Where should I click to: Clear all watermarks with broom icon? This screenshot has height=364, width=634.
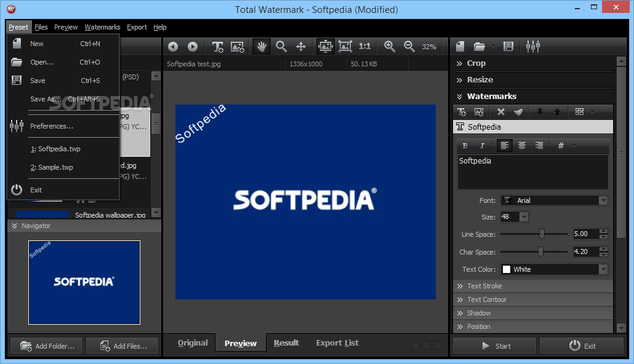pyautogui.click(x=518, y=112)
